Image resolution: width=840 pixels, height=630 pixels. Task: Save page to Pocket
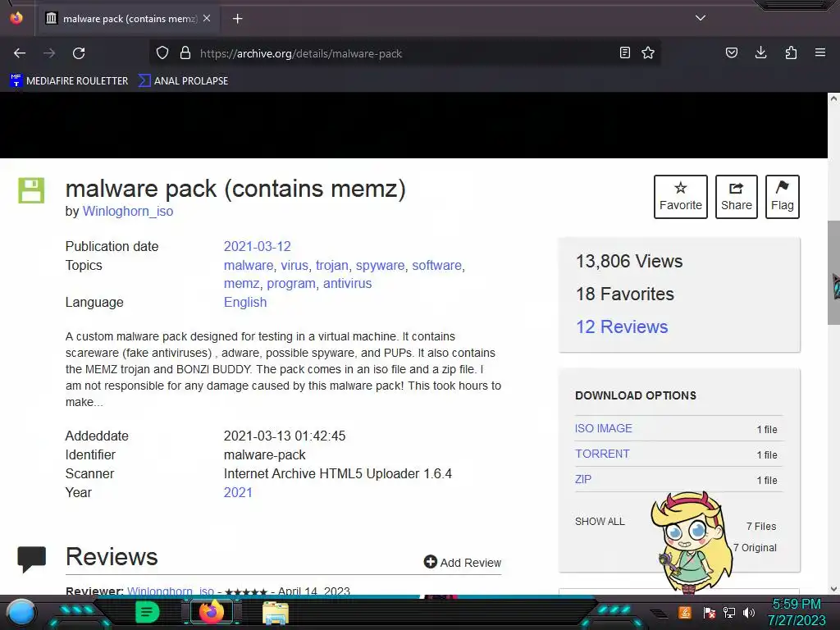(732, 53)
